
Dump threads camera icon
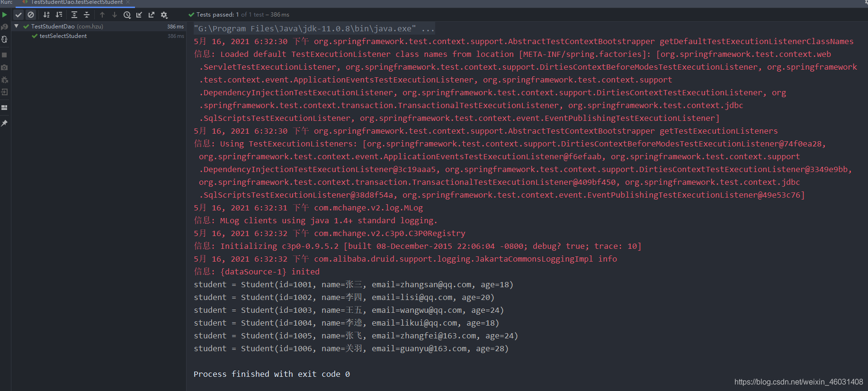[x=4, y=67]
